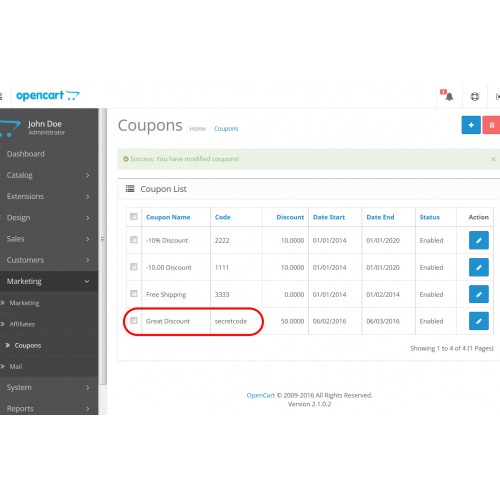The height and width of the screenshot is (500, 500).
Task: Check the Great Discount coupon checkbox
Action: 134,321
